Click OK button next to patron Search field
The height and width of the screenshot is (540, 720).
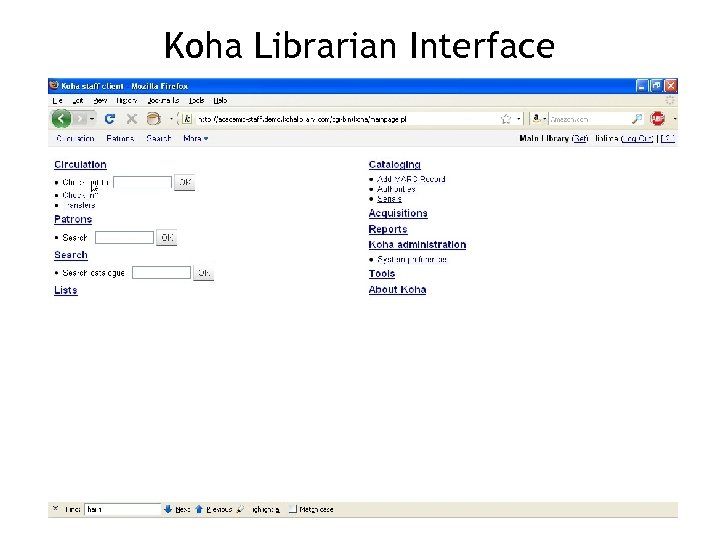[x=167, y=237]
